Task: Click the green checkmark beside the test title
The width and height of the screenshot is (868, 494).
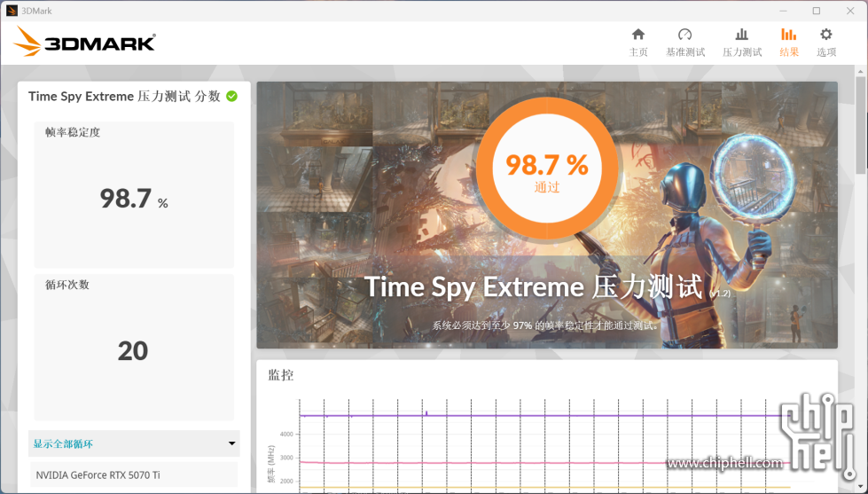Action: 231,96
